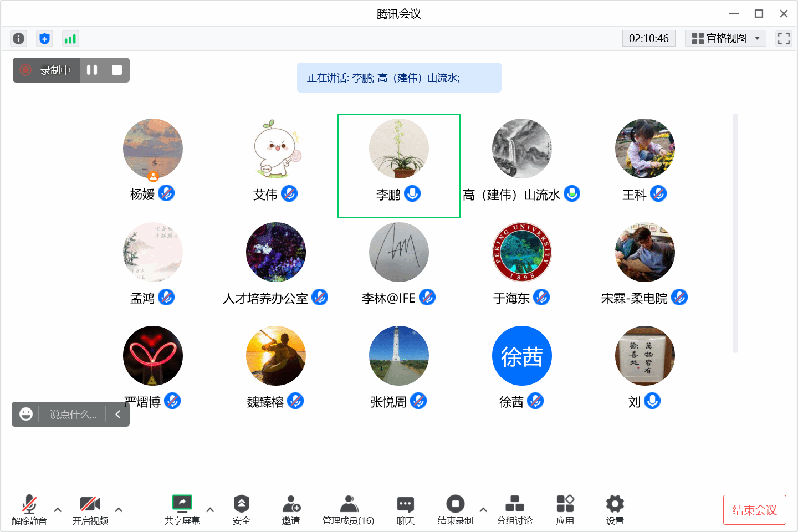Open the 应用 apps icon
Image resolution: width=798 pixels, height=532 pixels.
tap(565, 509)
